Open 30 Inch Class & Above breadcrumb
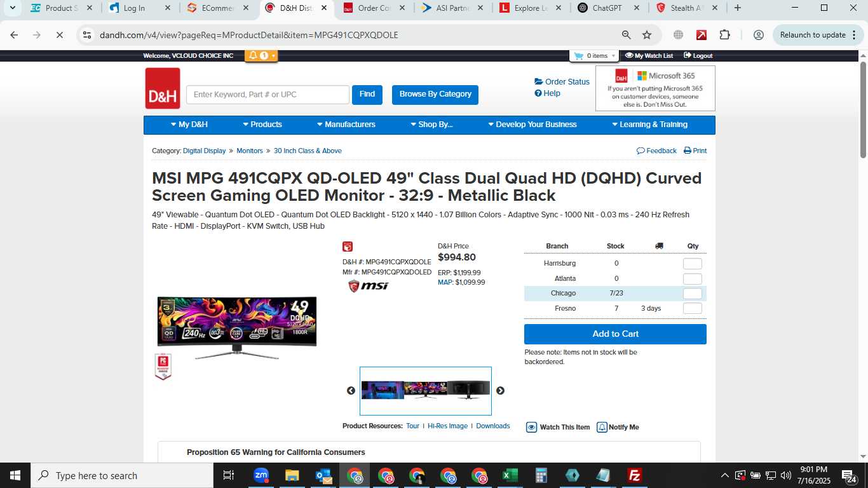The width and height of the screenshot is (868, 488). (308, 151)
